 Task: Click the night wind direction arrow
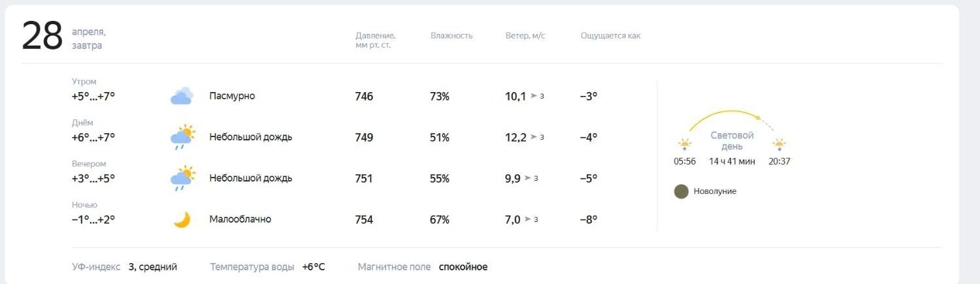point(528,219)
